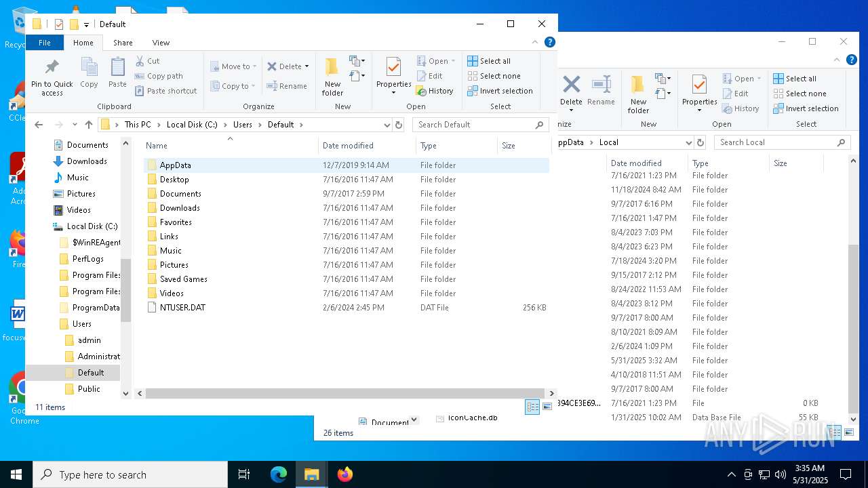Viewport: 868px width, 488px height.
Task: Click Edit in Default window Open group
Action: [x=429, y=76]
